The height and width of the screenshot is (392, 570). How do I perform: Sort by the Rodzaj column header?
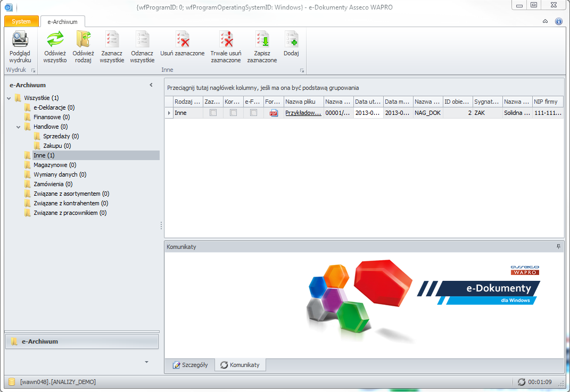pyautogui.click(x=187, y=102)
